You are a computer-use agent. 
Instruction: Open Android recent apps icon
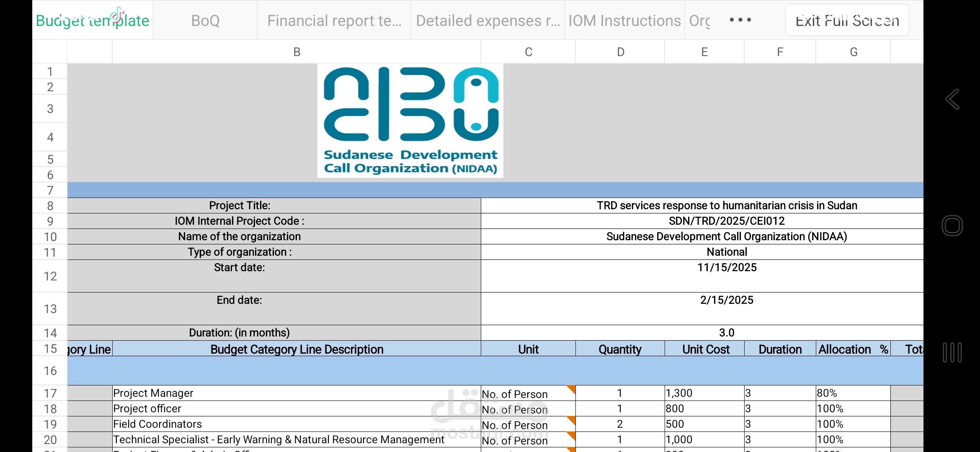[952, 352]
